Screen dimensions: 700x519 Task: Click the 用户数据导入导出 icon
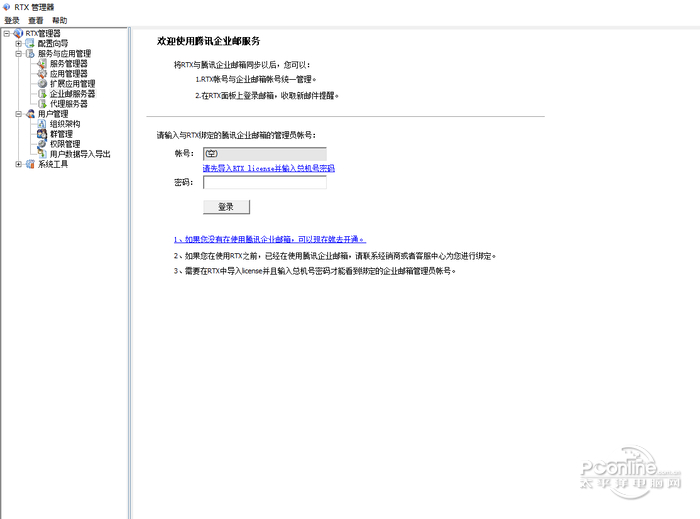coord(42,154)
